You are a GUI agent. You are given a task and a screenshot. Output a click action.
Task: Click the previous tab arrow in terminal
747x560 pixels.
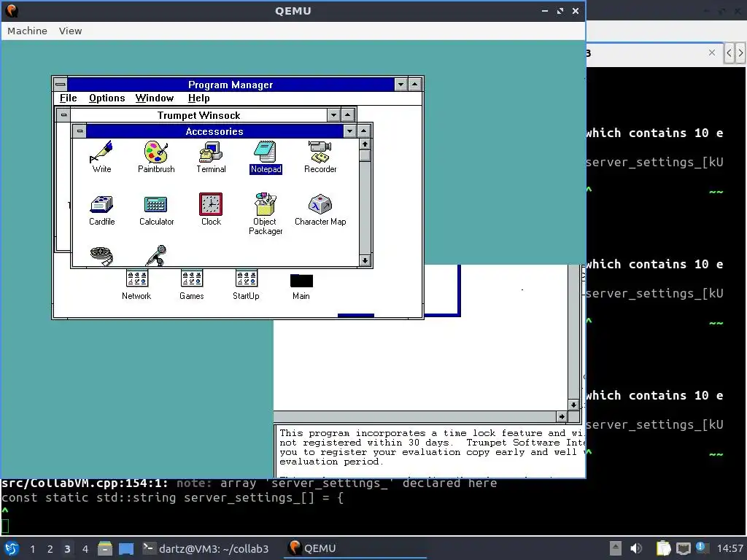pyautogui.click(x=729, y=52)
